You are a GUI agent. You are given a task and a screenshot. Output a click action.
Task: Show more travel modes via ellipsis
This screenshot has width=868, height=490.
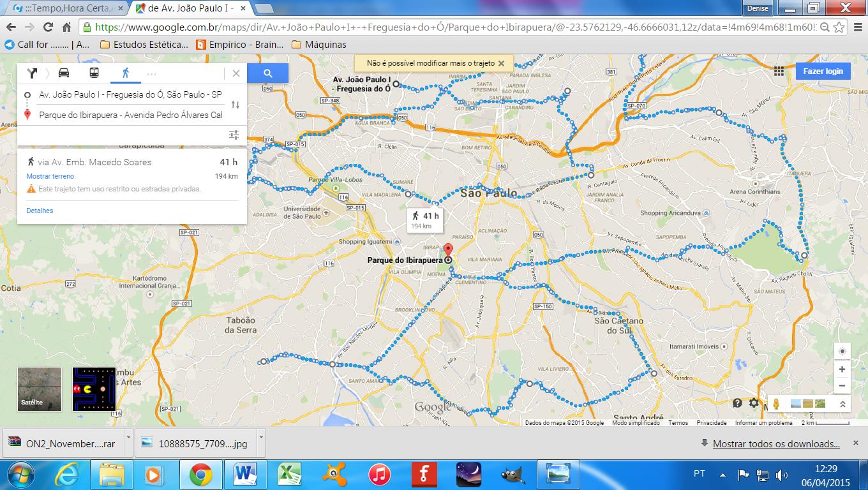click(151, 73)
